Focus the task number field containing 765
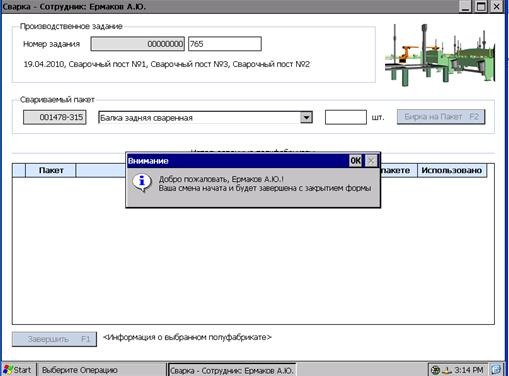Image resolution: width=509 pixels, height=376 pixels. click(x=225, y=44)
